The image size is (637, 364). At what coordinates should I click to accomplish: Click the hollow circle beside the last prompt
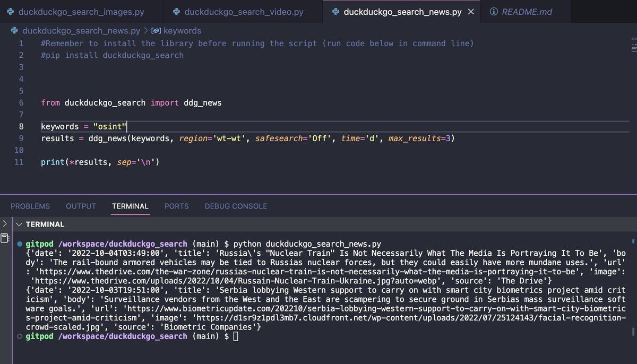[20, 336]
